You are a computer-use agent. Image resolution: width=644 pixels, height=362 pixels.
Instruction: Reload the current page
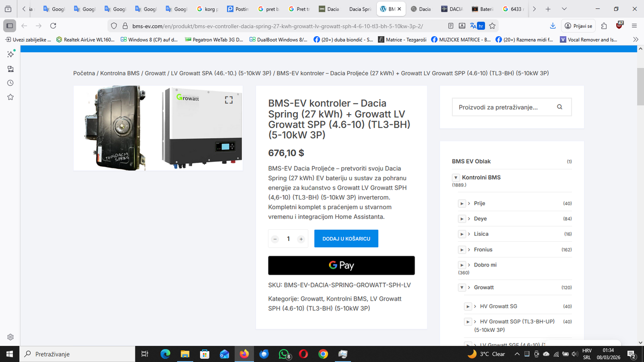pyautogui.click(x=53, y=26)
